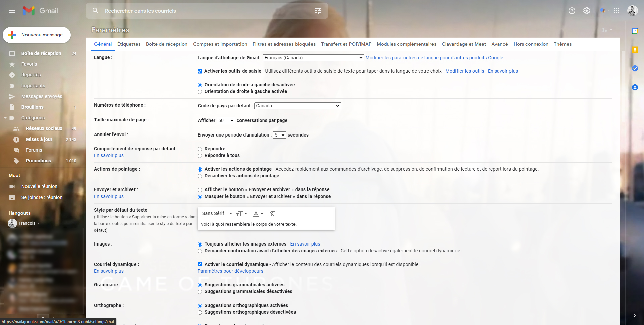
Task: Click the Favoris star icon
Action: tap(12, 64)
